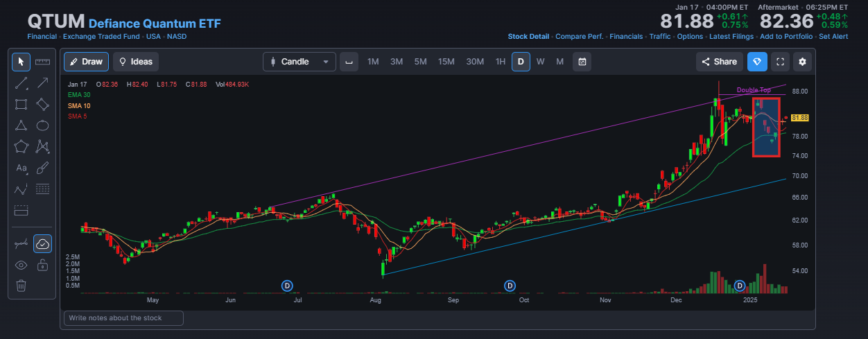Choose the ellipse drawing tool
868x339 pixels.
42,125
